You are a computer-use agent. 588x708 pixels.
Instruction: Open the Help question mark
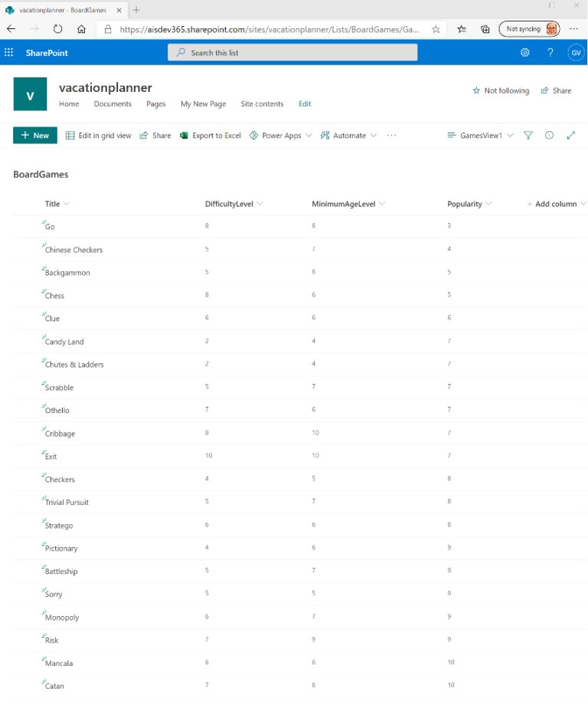coord(550,52)
